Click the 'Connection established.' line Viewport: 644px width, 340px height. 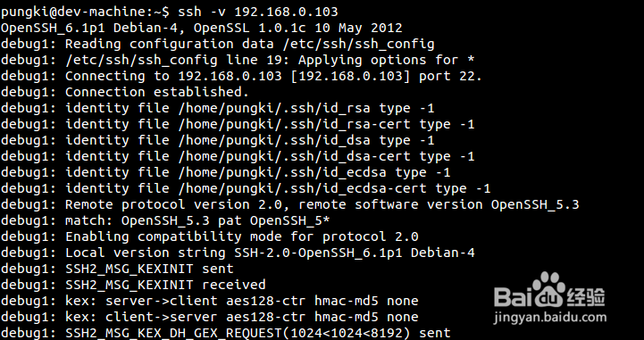pos(125,92)
